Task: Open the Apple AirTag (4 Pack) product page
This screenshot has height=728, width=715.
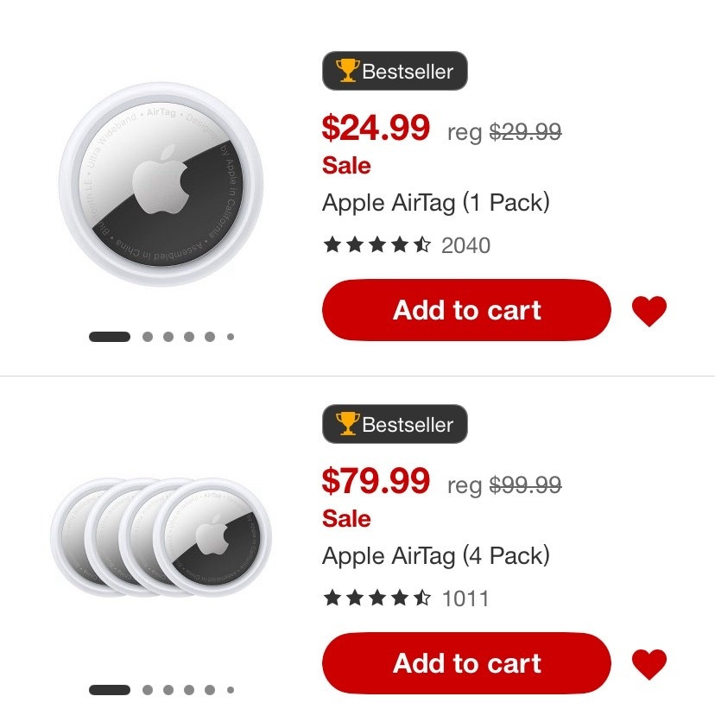Action: pos(437,555)
